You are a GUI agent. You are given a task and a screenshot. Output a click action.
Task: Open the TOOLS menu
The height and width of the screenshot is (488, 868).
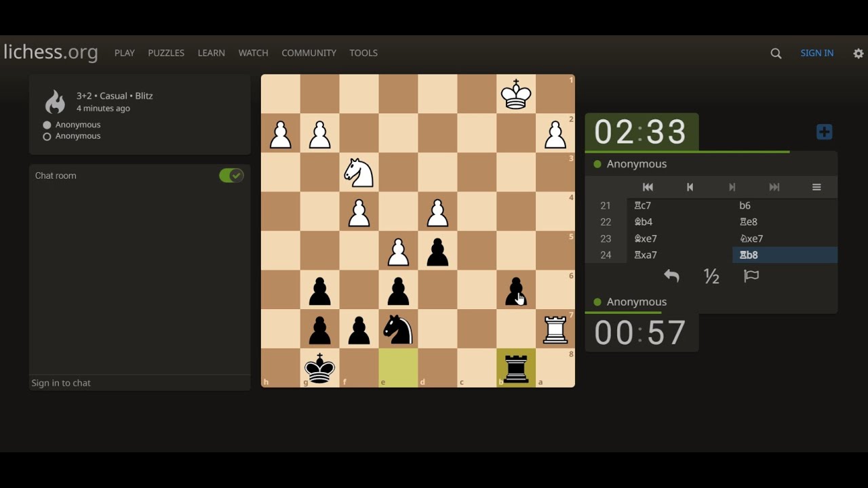(x=363, y=53)
